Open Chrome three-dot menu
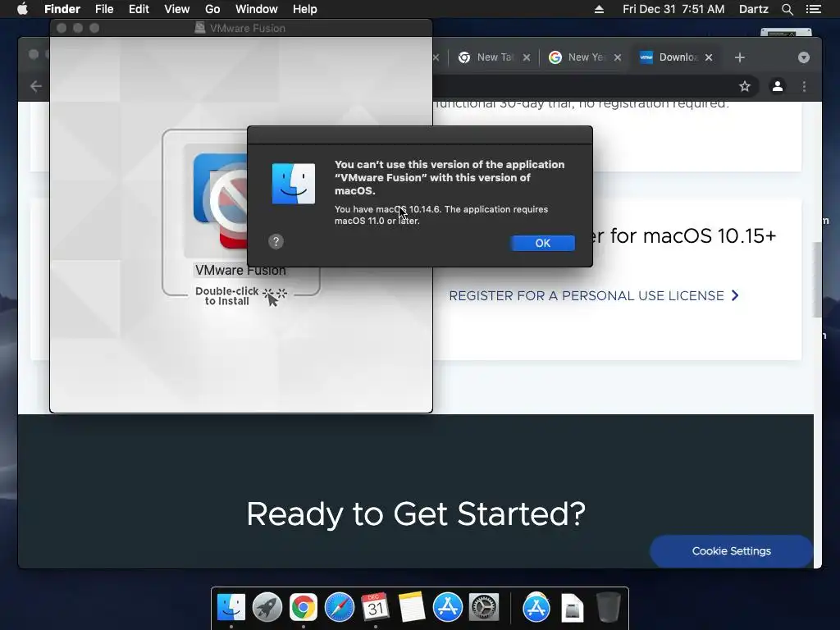The width and height of the screenshot is (840, 630). pos(804,86)
